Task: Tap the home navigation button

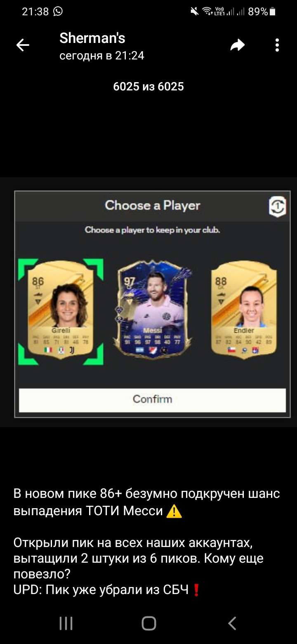Action: pyautogui.click(x=148, y=623)
